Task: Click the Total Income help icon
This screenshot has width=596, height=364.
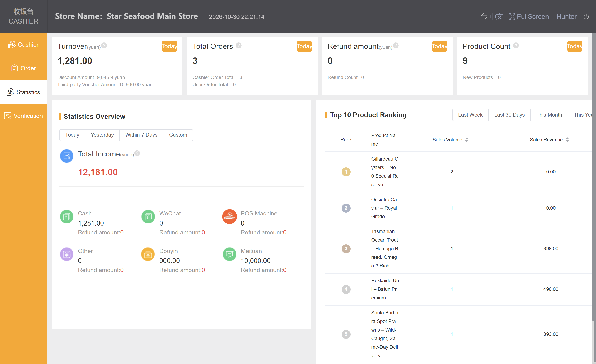Action: click(x=137, y=153)
